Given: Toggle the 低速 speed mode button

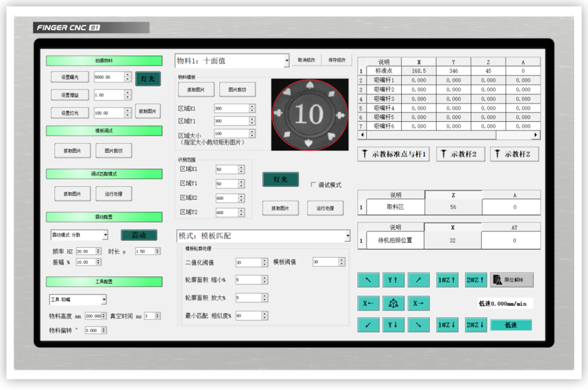Looking at the screenshot, I should (511, 325).
